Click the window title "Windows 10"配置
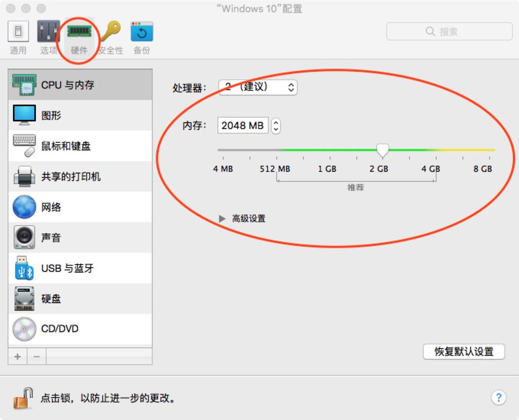519x420 pixels. tap(259, 9)
